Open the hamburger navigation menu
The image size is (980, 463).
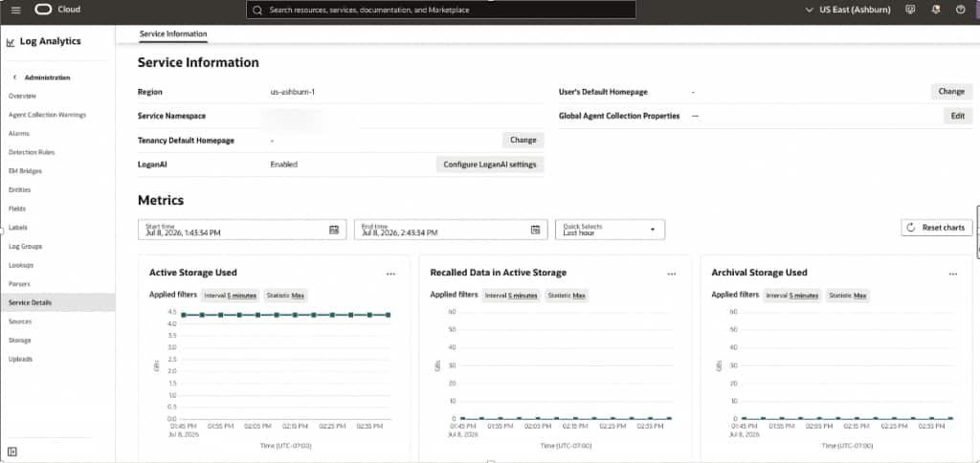tap(16, 10)
